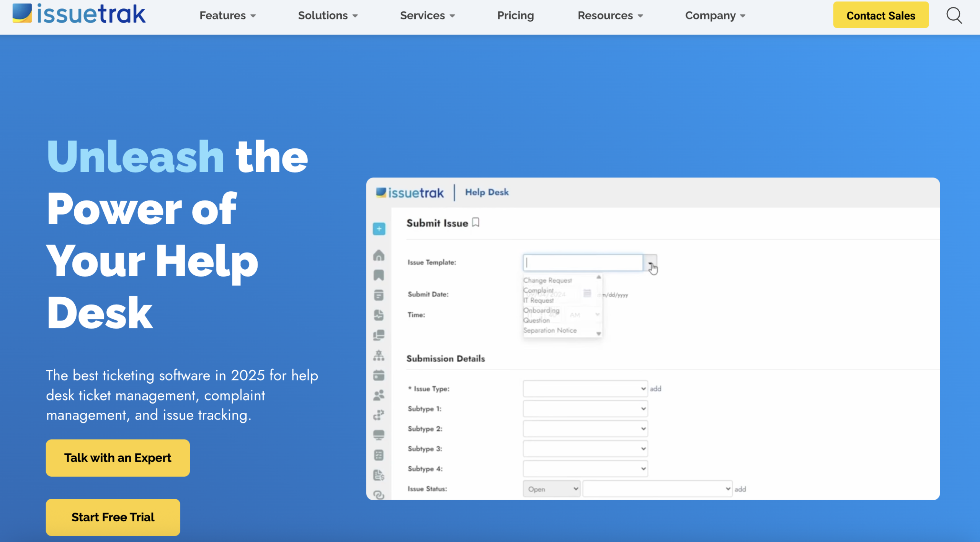Select the users group icon in the sidebar

click(379, 395)
